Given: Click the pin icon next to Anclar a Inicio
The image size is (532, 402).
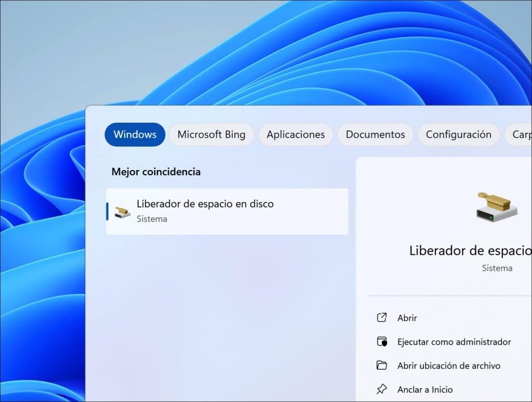Looking at the screenshot, I should (x=382, y=389).
